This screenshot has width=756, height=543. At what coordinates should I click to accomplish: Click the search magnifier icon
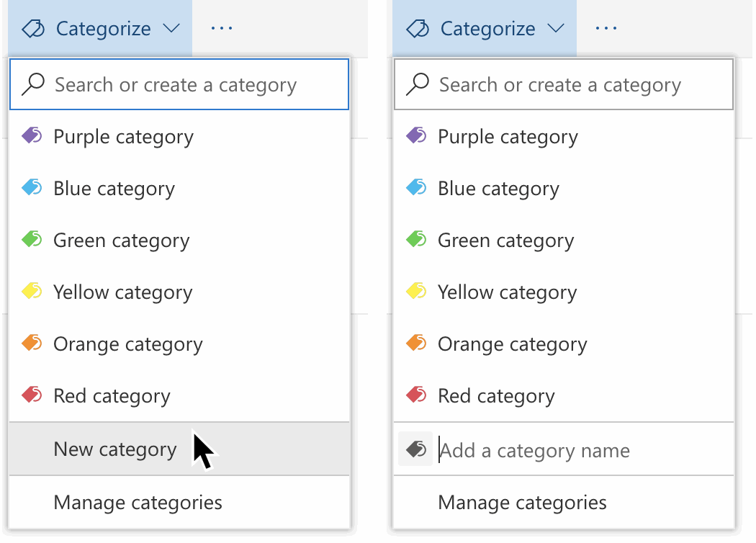pyautogui.click(x=33, y=84)
